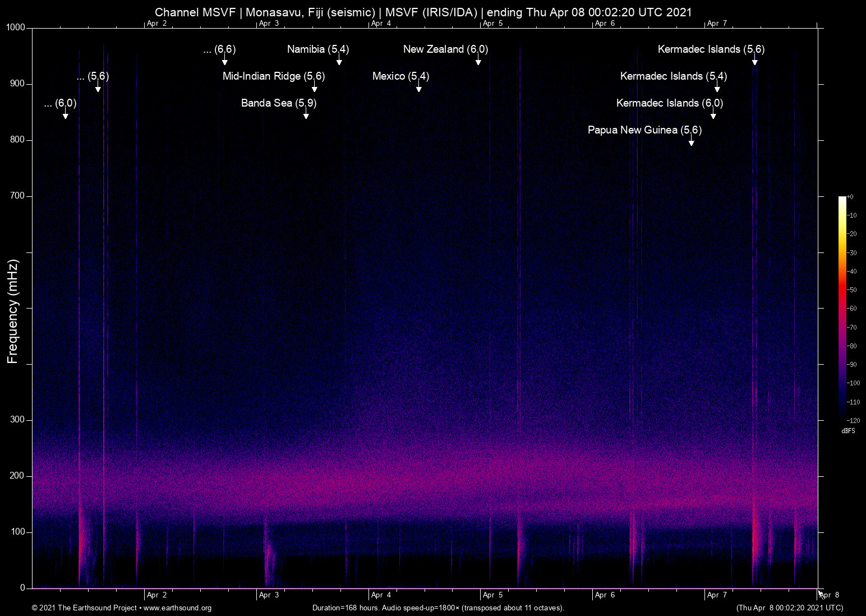Click the Mexico (5.4) earthquake arrow
This screenshot has height=616, width=866.
coord(418,86)
